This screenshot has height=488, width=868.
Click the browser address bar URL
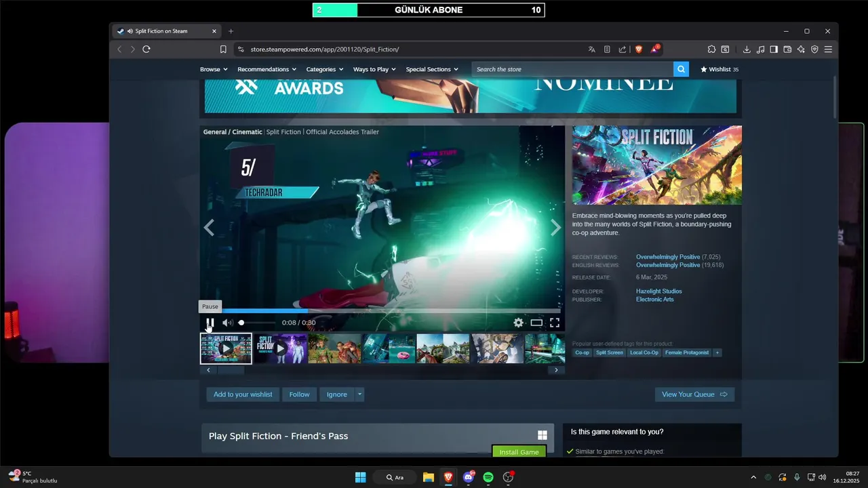pyautogui.click(x=325, y=49)
